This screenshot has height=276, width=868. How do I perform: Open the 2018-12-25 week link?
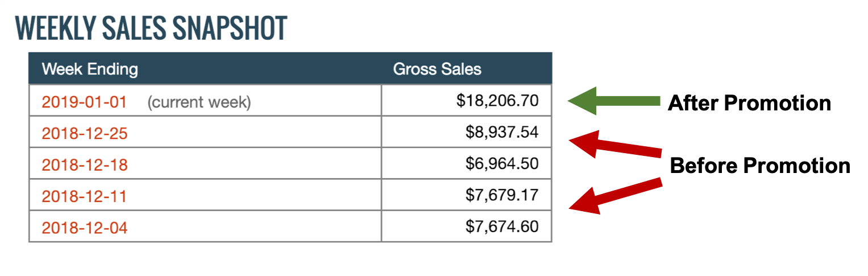[85, 134]
